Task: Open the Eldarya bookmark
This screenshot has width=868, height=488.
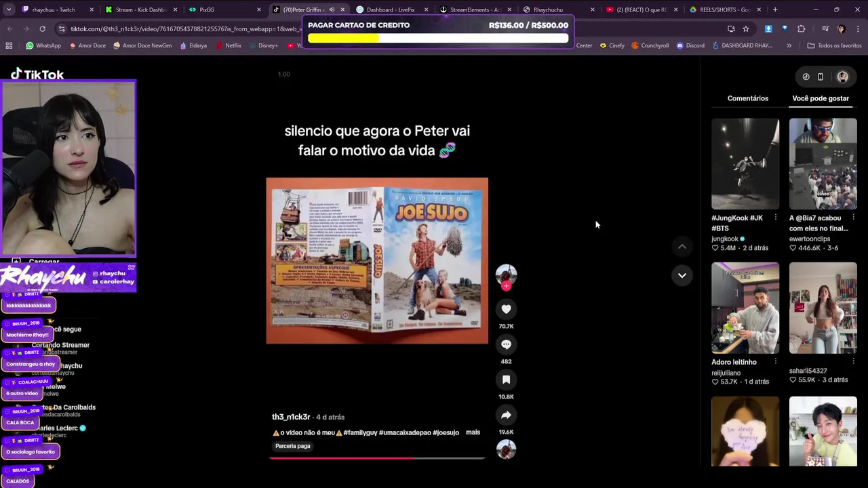Action: (x=193, y=45)
